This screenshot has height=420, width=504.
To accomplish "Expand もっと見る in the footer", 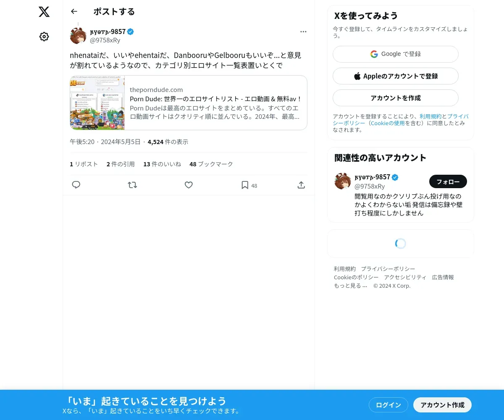I will coord(350,286).
